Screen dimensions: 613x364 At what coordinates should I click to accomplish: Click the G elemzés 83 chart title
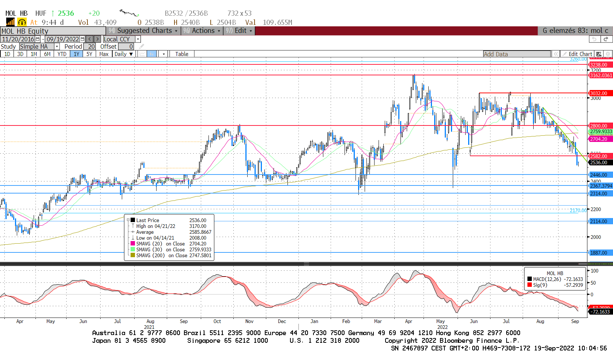pos(575,31)
